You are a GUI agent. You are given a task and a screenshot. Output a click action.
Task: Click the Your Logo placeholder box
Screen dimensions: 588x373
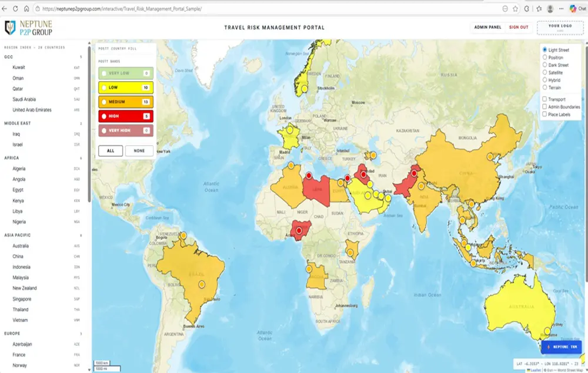pos(560,28)
